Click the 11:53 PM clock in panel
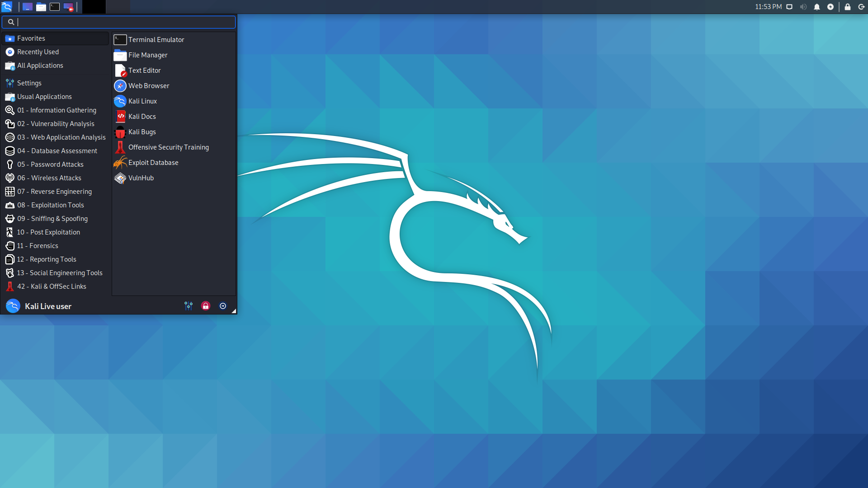The image size is (868, 488). (x=768, y=7)
